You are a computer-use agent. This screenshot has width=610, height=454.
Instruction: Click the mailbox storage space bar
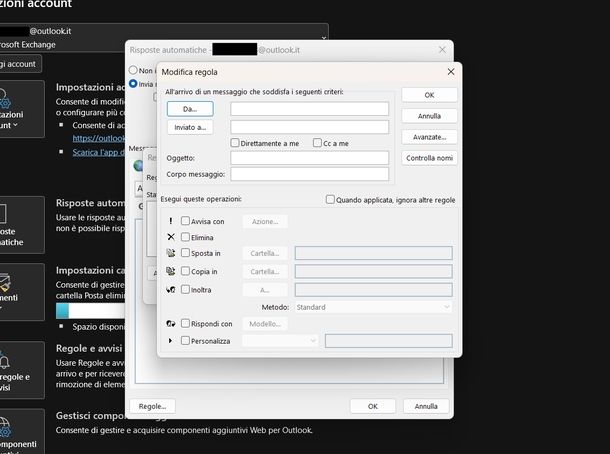coord(91,310)
